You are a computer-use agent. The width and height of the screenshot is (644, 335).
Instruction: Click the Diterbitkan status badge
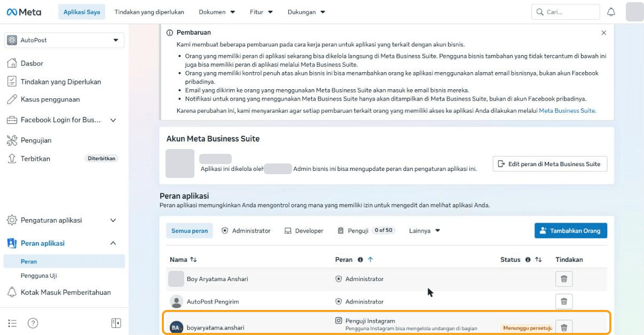(101, 159)
